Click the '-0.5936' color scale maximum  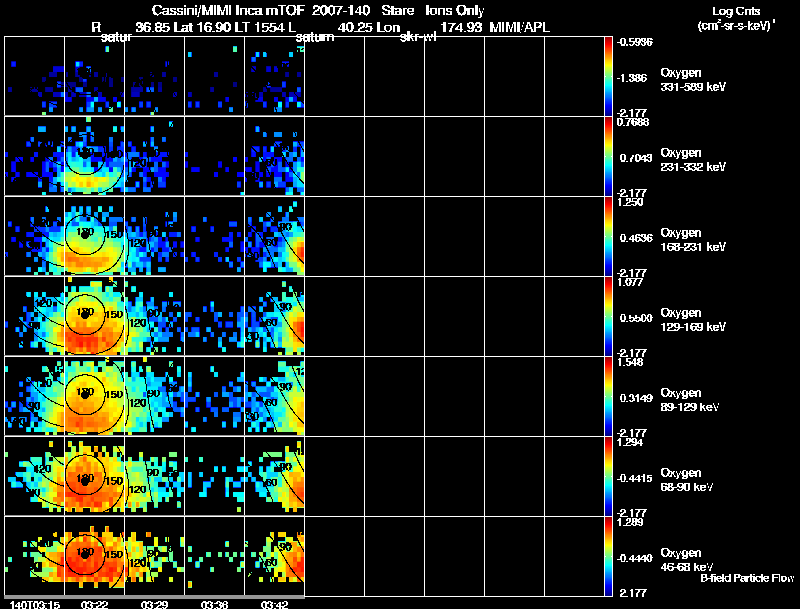click(x=634, y=42)
